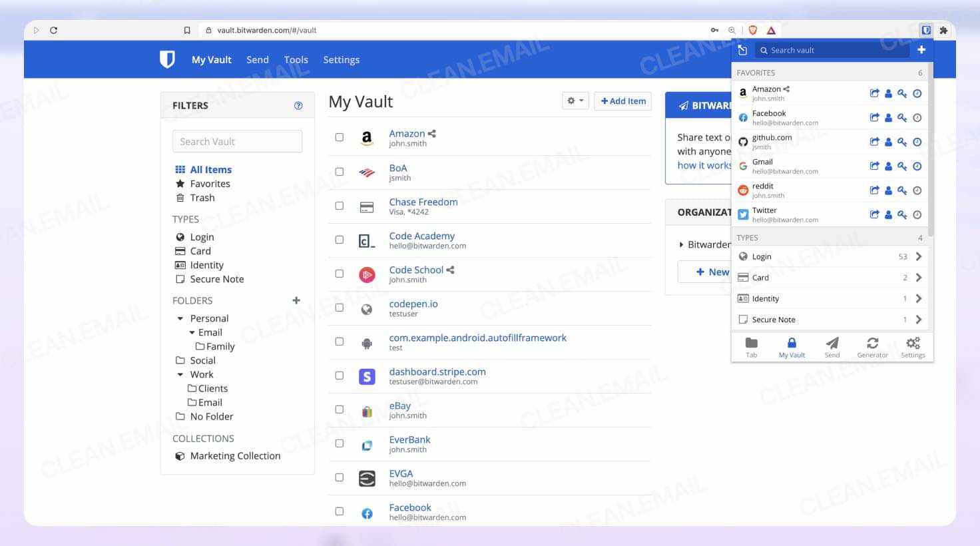This screenshot has height=546, width=980.
Task: Select the Chase Freedom checkbox
Action: (x=340, y=206)
